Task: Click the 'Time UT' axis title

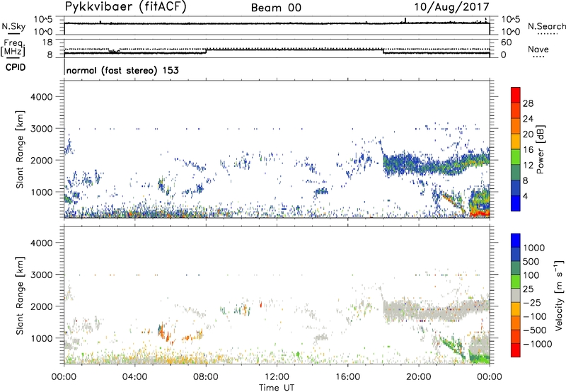Action: [x=277, y=387]
